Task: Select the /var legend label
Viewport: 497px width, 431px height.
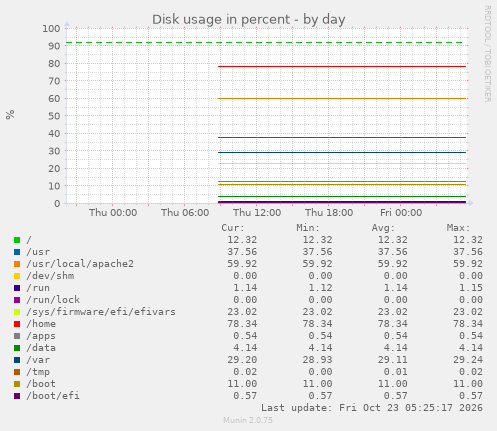Action: point(38,360)
